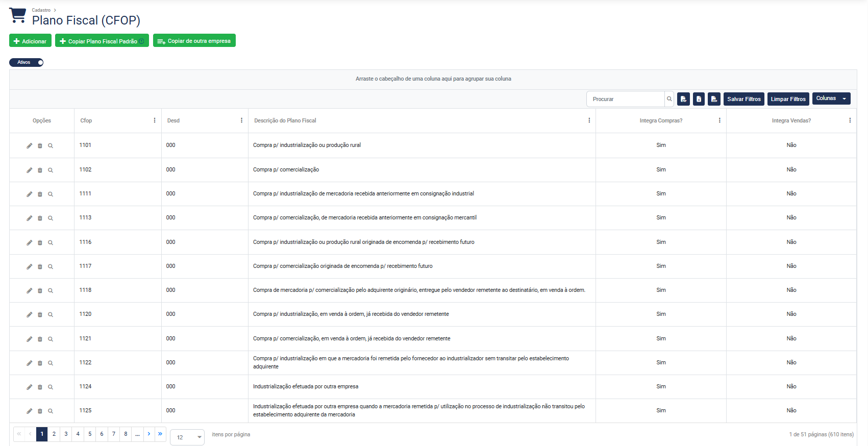Delete CFOP 1124 using the trash icon
Image resolution: width=868 pixels, height=446 pixels.
tap(40, 387)
